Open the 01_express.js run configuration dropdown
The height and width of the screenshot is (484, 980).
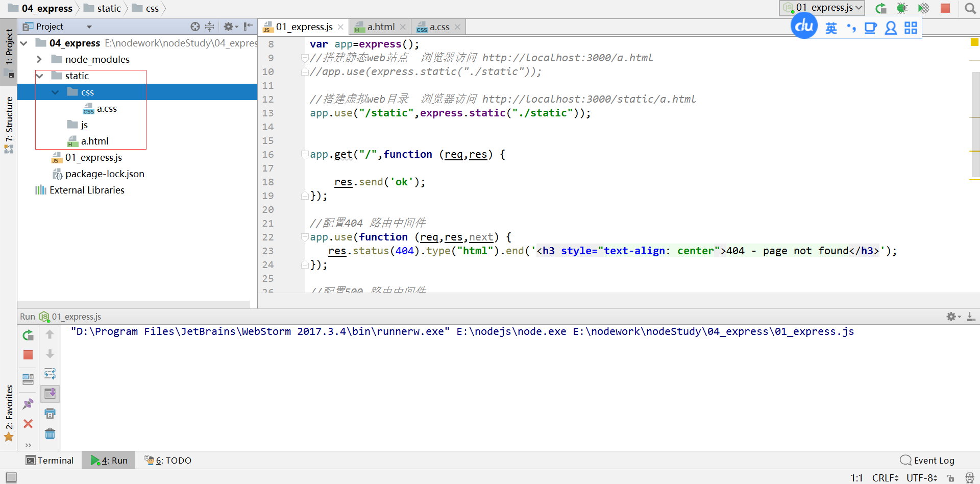(822, 8)
